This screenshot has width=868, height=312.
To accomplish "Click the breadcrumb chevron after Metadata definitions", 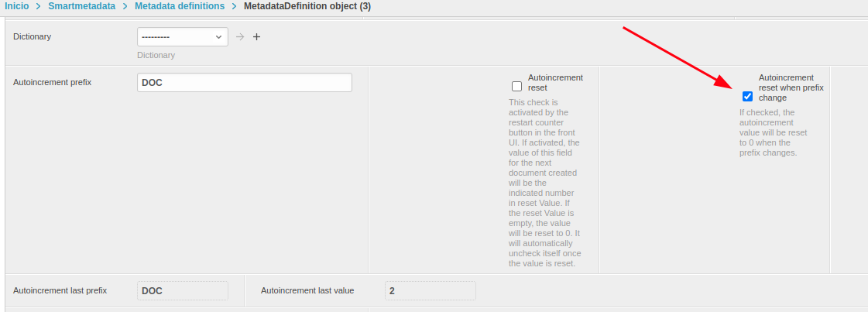I will [x=234, y=6].
